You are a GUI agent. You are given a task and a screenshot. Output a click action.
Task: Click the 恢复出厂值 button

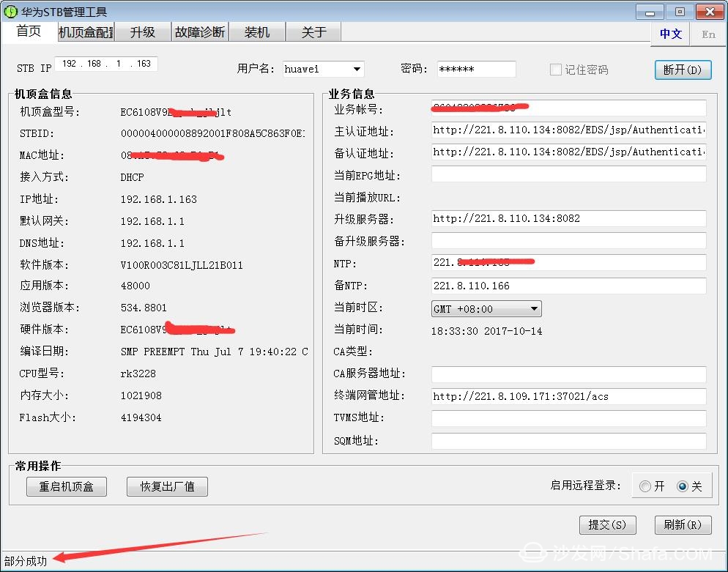pyautogui.click(x=167, y=486)
